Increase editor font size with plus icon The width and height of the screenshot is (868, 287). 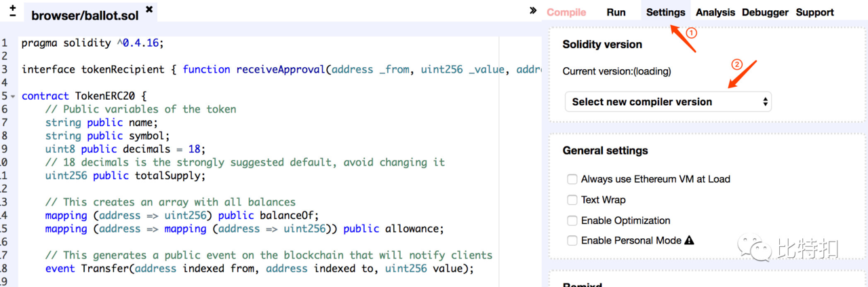pyautogui.click(x=13, y=7)
